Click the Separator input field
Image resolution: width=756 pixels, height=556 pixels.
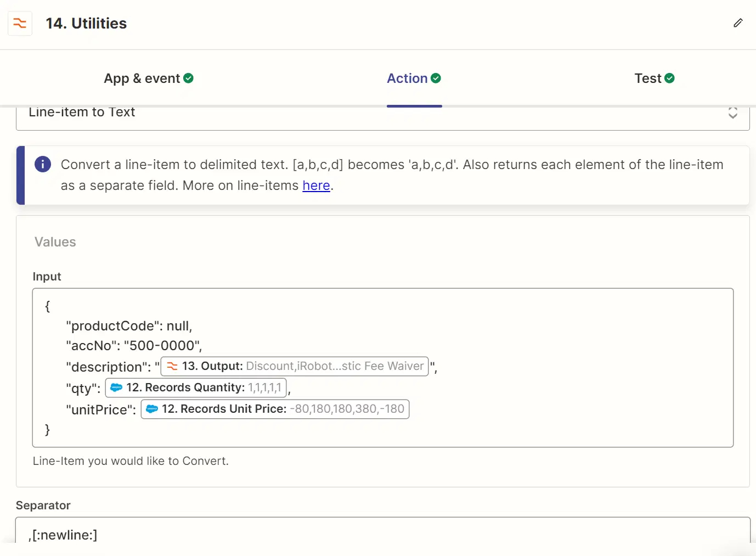click(383, 530)
